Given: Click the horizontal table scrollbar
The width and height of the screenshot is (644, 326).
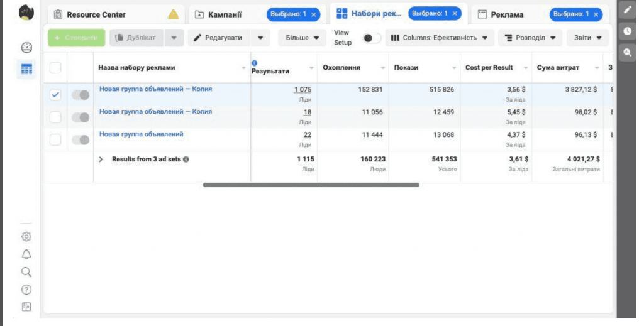Looking at the screenshot, I should 311,185.
